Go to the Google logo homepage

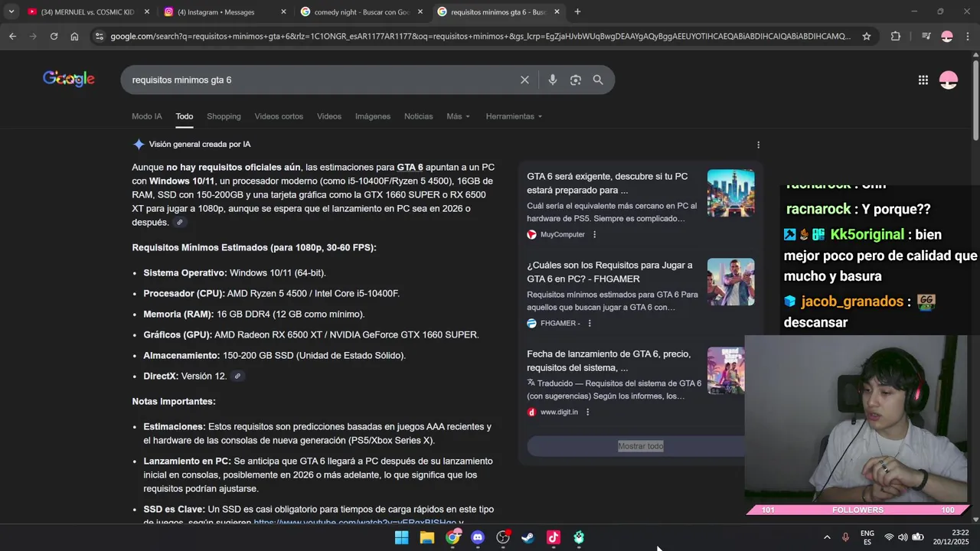[x=69, y=79]
